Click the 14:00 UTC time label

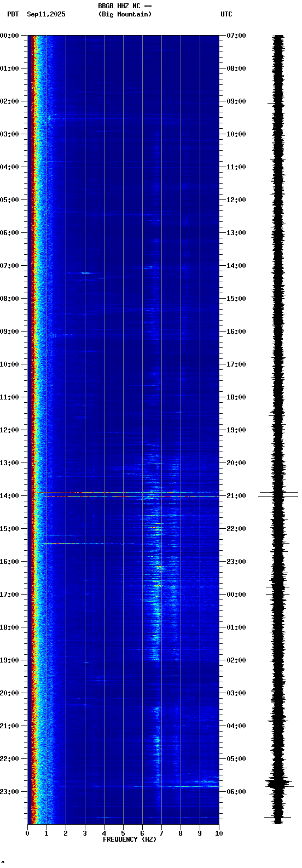[x=236, y=266]
